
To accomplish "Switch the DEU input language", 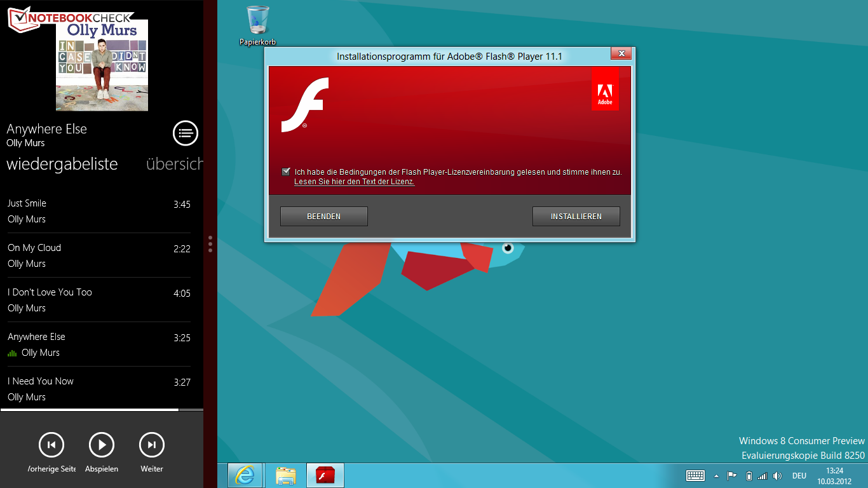I will 799,475.
